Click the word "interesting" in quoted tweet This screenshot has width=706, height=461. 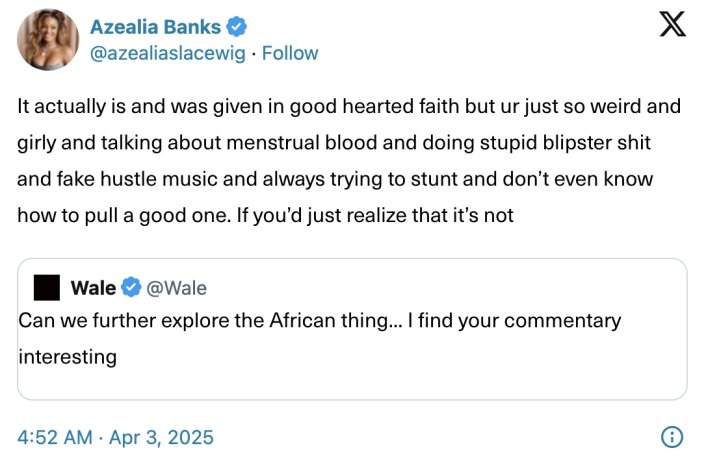pos(68,356)
